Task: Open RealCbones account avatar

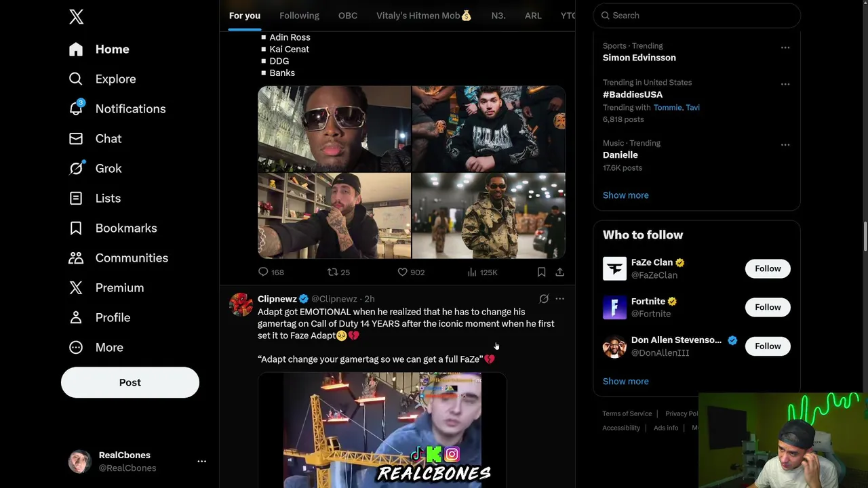Action: pos(79,462)
